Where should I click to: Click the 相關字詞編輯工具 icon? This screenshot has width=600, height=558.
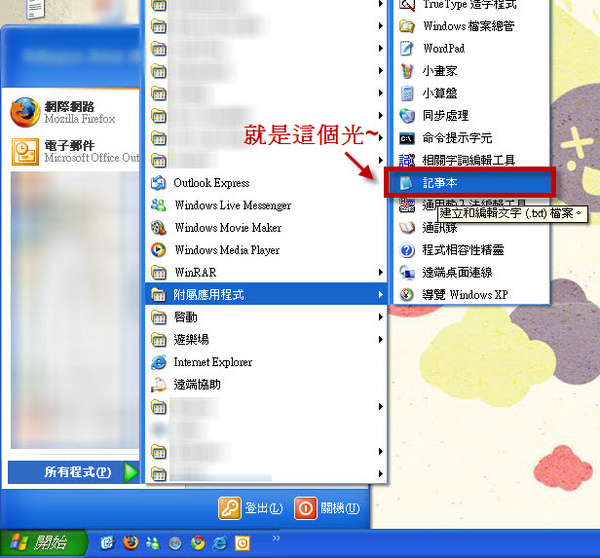pos(407,160)
